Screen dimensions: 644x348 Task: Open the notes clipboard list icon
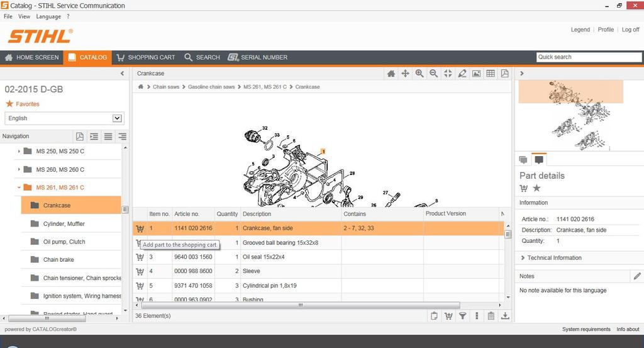click(x=491, y=316)
